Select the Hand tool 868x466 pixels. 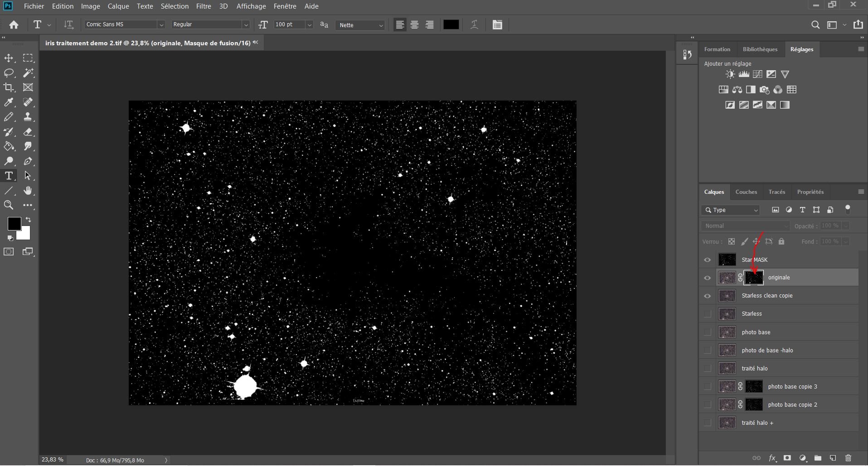(x=28, y=191)
